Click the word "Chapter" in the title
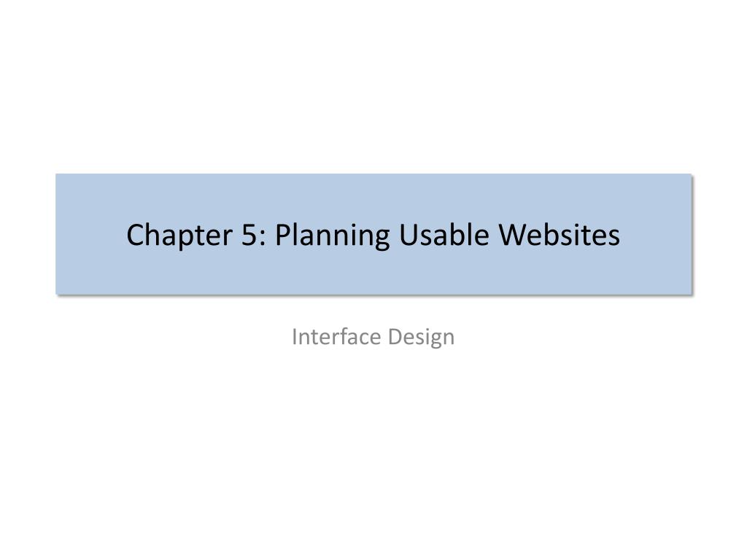Image resolution: width=747 pixels, height=560 pixels. [x=179, y=236]
